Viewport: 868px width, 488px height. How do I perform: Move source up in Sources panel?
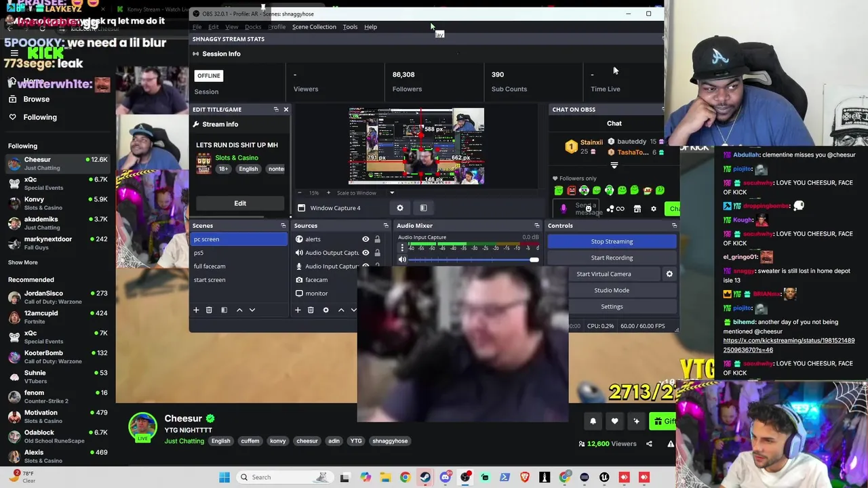(341, 310)
